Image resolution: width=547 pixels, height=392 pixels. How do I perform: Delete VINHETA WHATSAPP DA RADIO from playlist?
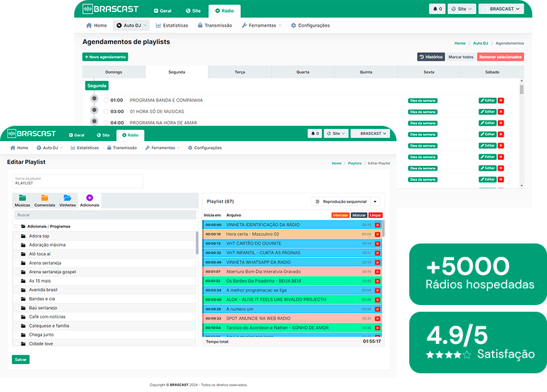[x=377, y=262]
